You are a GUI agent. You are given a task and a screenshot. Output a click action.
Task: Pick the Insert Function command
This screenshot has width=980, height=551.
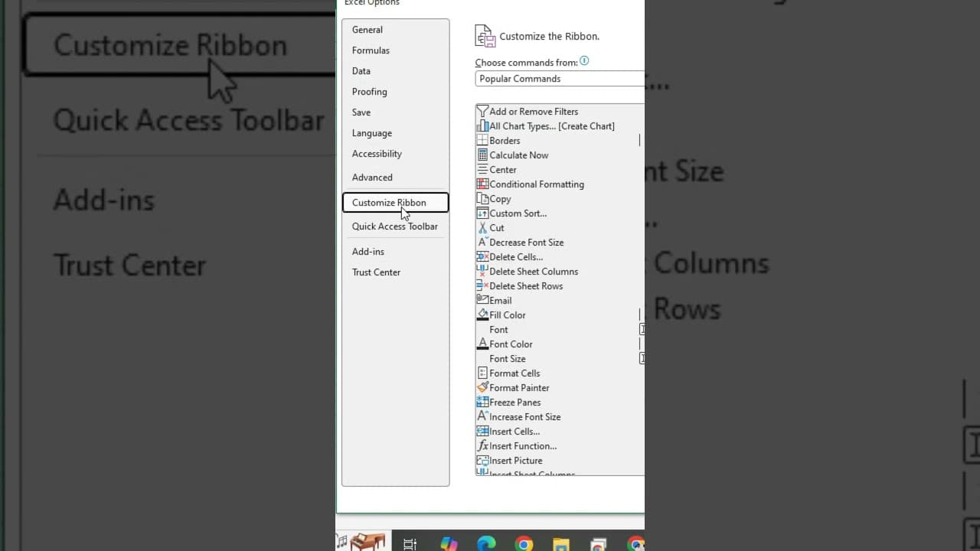(559, 446)
